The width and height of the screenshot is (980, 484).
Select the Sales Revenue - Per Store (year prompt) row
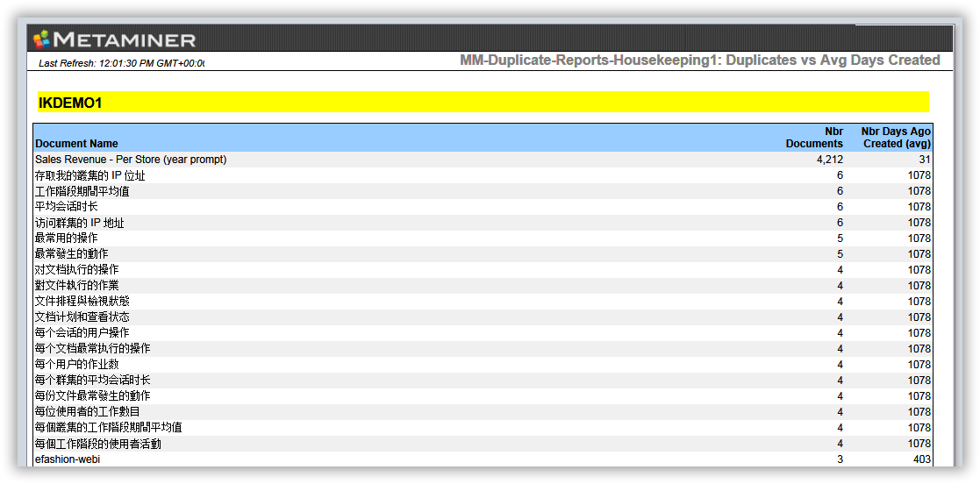[483, 160]
